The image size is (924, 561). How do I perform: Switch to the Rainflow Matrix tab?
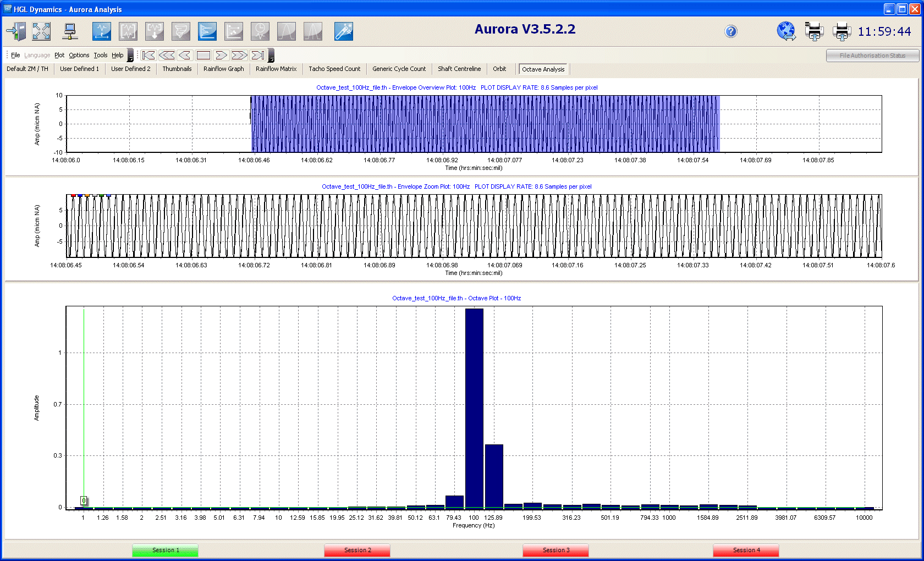[276, 69]
